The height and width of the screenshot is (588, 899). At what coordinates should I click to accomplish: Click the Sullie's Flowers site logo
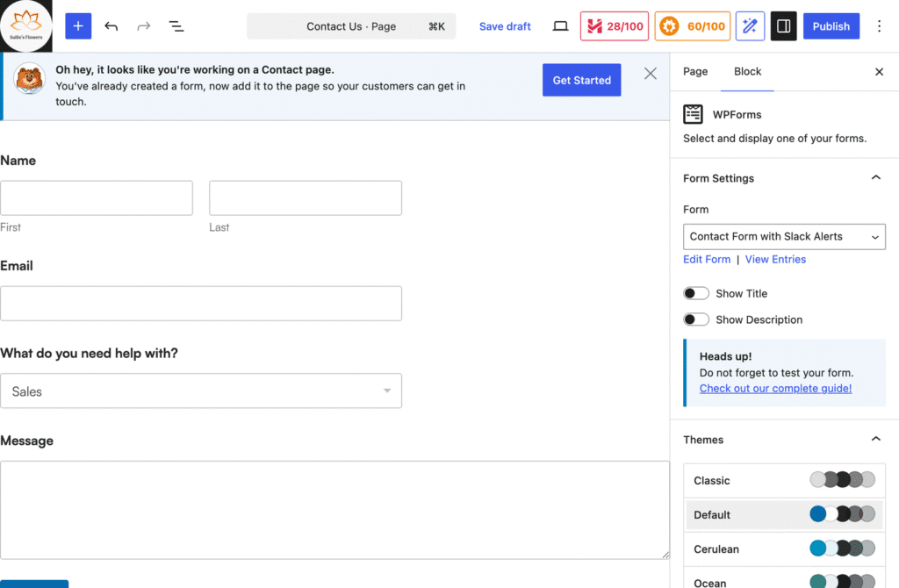(x=25, y=25)
